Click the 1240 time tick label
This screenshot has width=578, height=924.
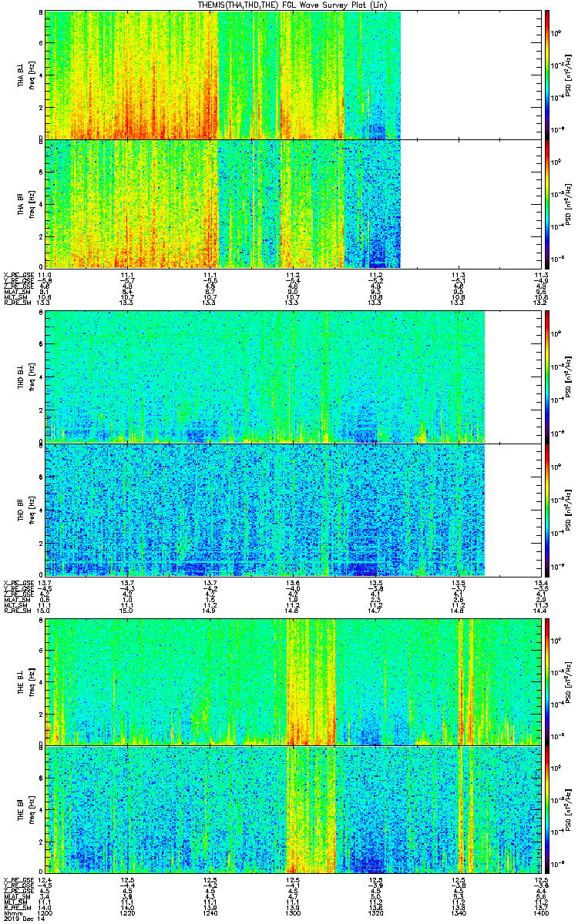(x=210, y=912)
